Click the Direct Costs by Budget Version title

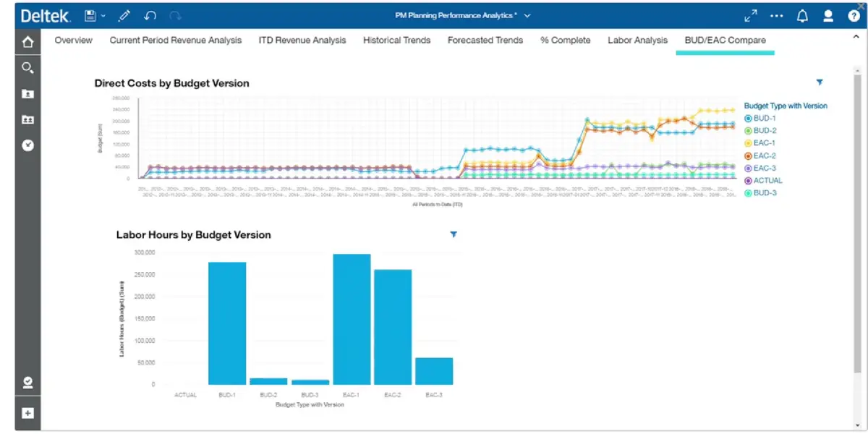coord(171,83)
